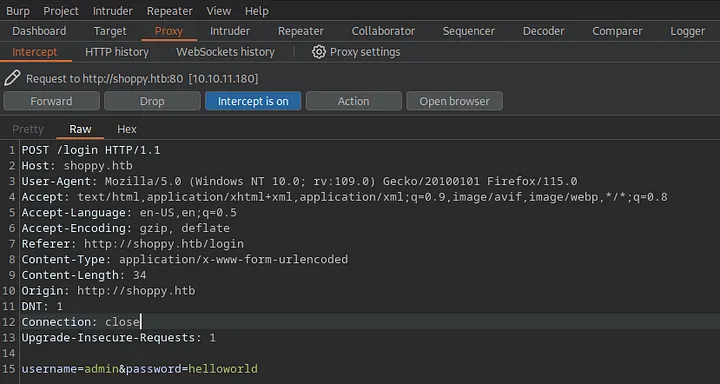Click the Content-Length: 34 line

tap(84, 275)
